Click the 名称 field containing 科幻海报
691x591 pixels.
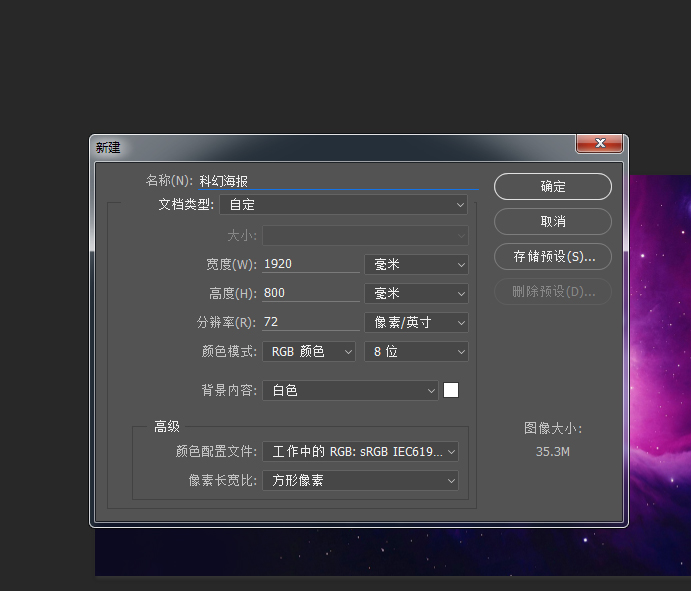click(x=338, y=181)
